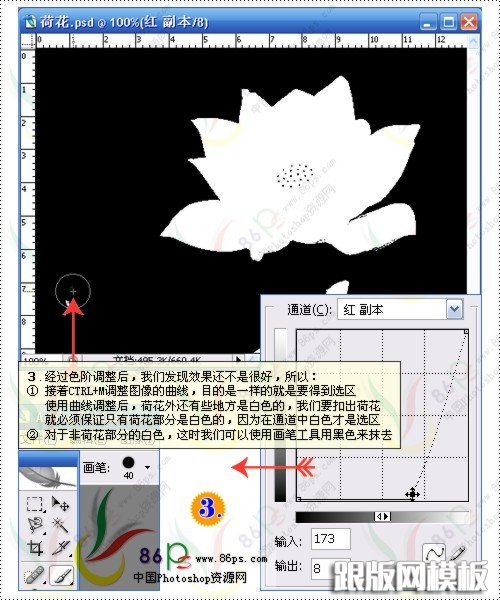This screenshot has width=500, height=600.
Task: Choose the Healing Brush tool
Action: (34, 575)
